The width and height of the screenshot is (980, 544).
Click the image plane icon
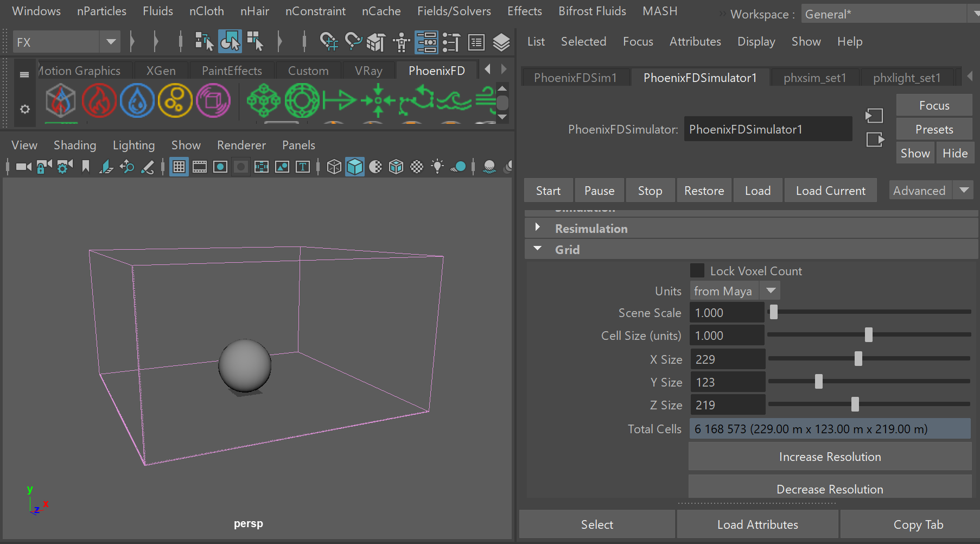pyautogui.click(x=106, y=167)
